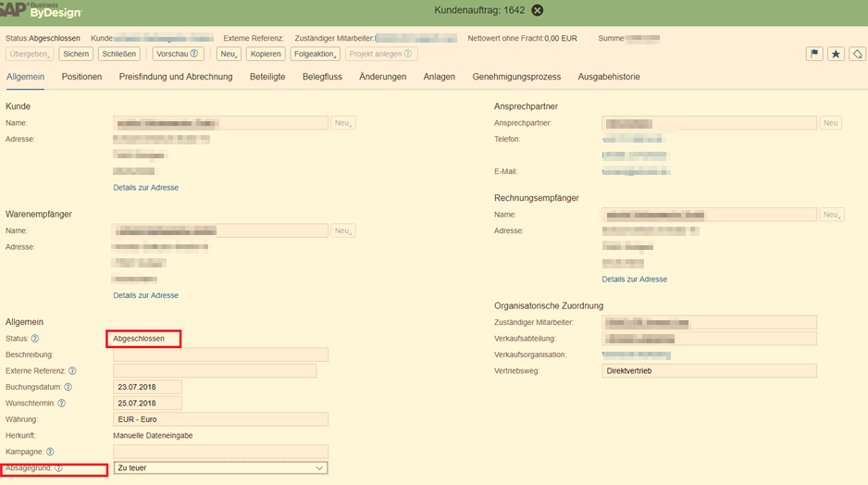868x485 pixels.
Task: Click the Sichern button
Action: [x=76, y=54]
